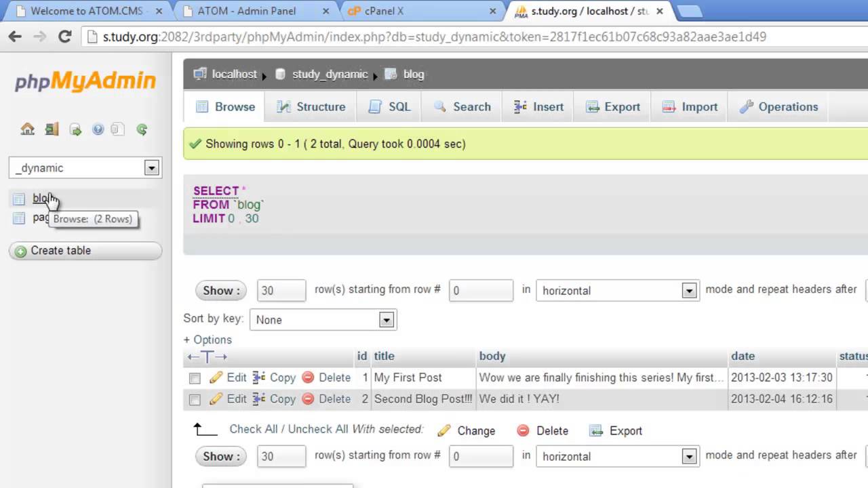
Task: Click With selected Delete icon
Action: [x=523, y=430]
